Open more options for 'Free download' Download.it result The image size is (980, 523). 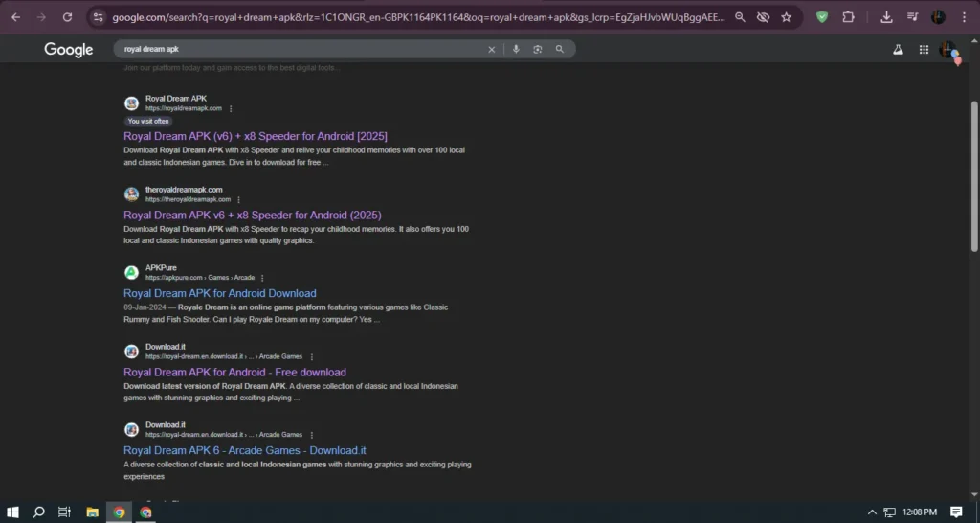point(312,357)
